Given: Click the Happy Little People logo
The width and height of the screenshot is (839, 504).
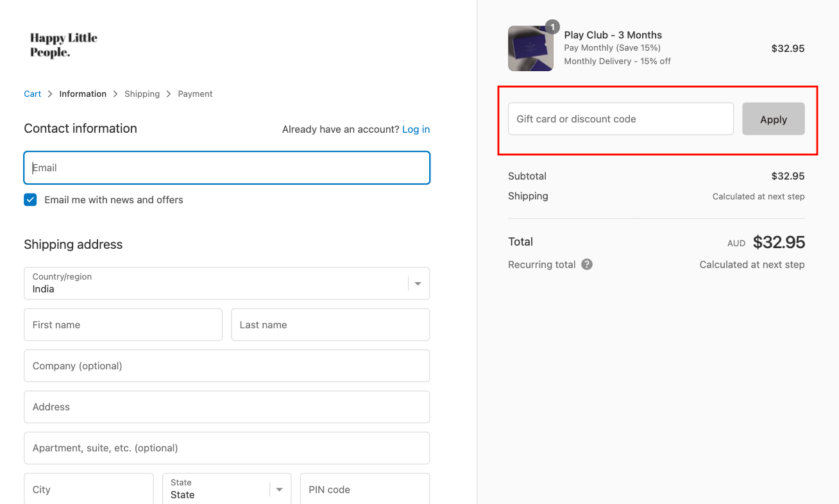Looking at the screenshot, I should pyautogui.click(x=64, y=45).
